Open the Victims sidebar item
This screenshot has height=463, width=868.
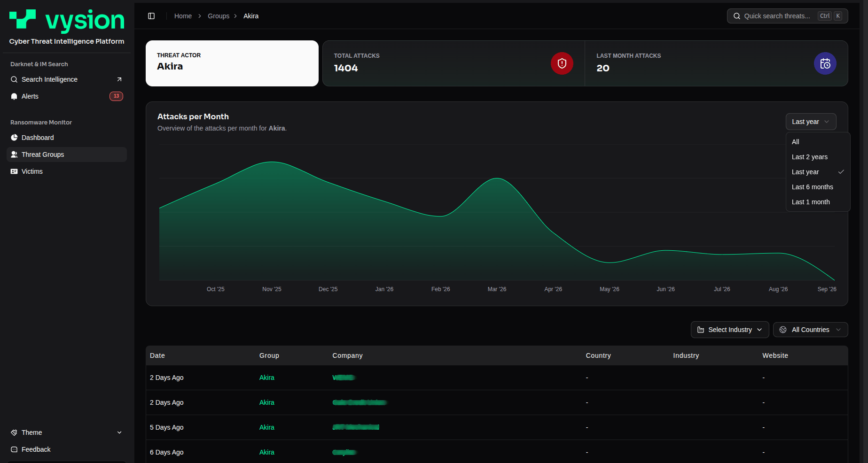(x=67, y=171)
